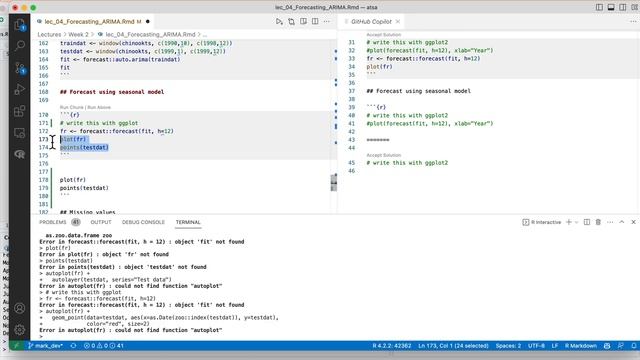This screenshot has height=360, width=640.
Task: Click the Copilot status icon in status bar
Action: (607, 346)
